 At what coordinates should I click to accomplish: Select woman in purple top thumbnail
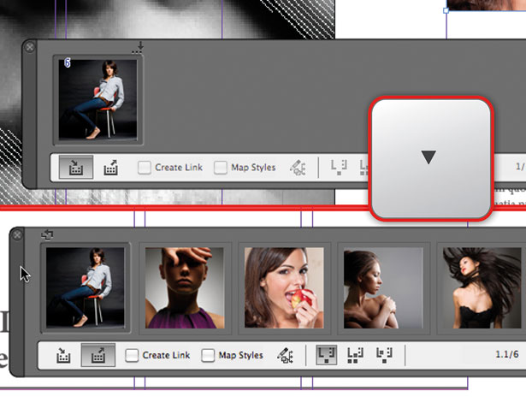(x=185, y=287)
